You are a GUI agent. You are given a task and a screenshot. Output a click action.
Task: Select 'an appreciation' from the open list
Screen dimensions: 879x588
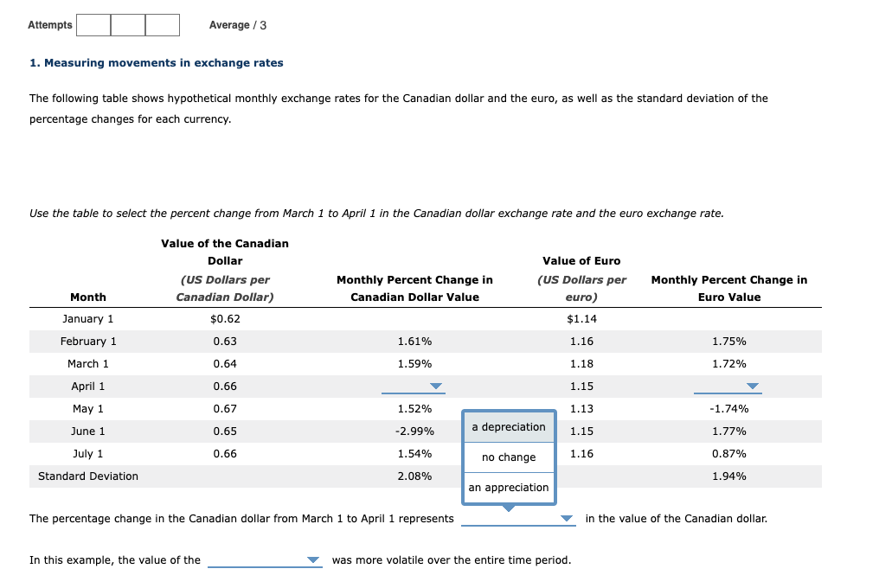(x=509, y=487)
